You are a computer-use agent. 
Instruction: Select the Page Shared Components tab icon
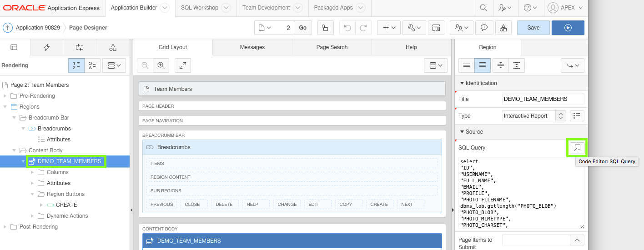(113, 47)
